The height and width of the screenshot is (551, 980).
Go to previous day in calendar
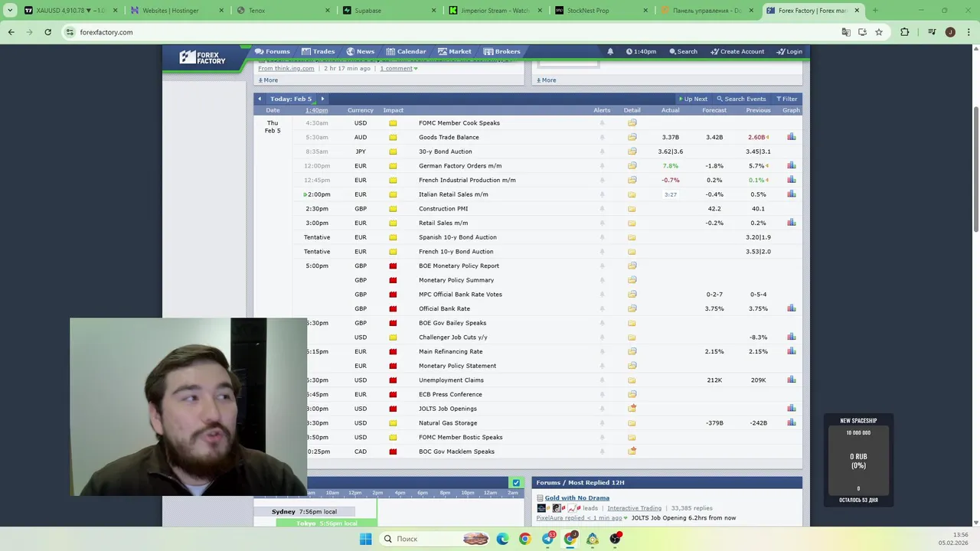tap(260, 99)
